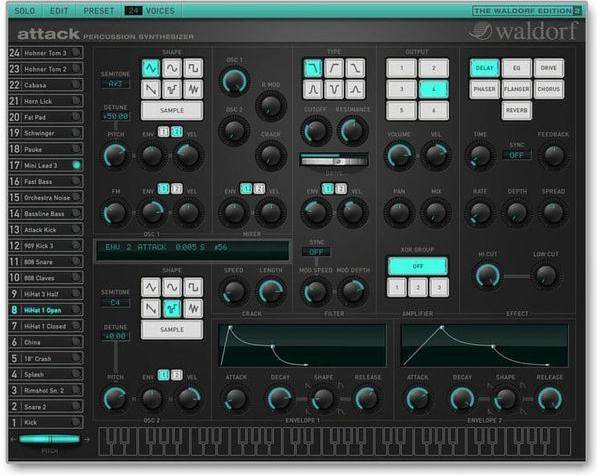This screenshot has height=475, width=597.
Task: Select the 909 Kick 3 sound row
Action: coord(46,245)
